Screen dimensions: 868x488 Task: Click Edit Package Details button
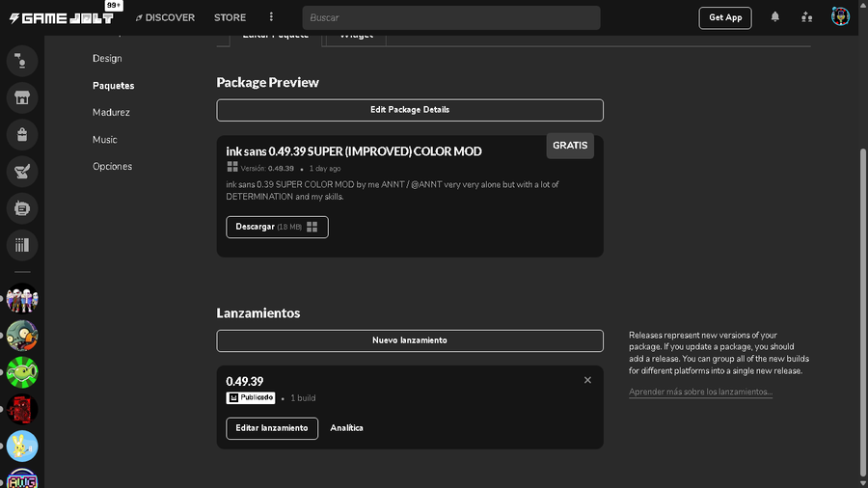coord(410,110)
